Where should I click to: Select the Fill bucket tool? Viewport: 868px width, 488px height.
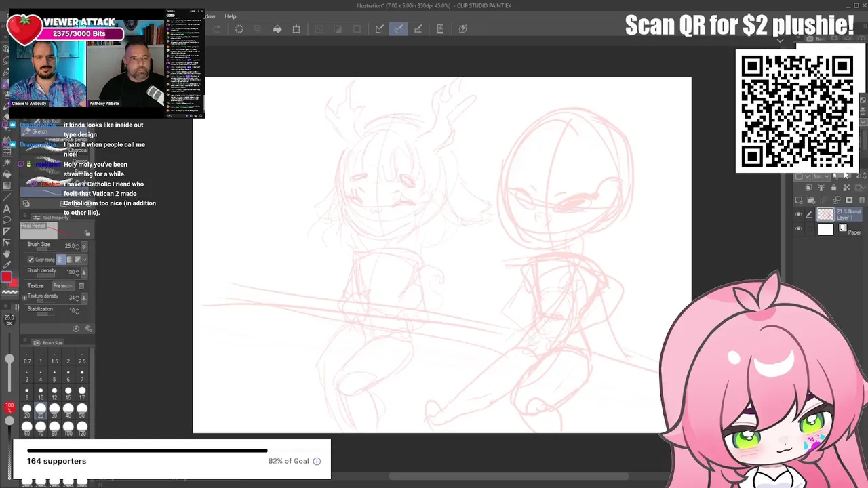pyautogui.click(x=7, y=174)
